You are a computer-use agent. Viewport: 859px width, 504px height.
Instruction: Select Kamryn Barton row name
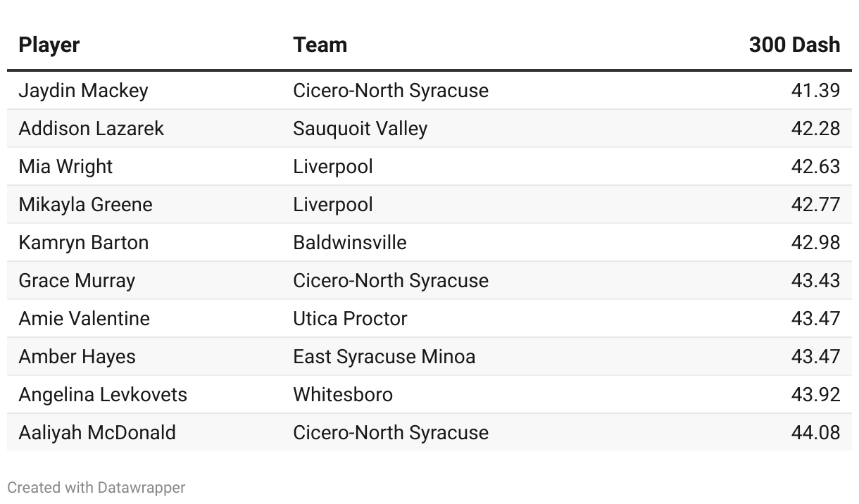[83, 243]
